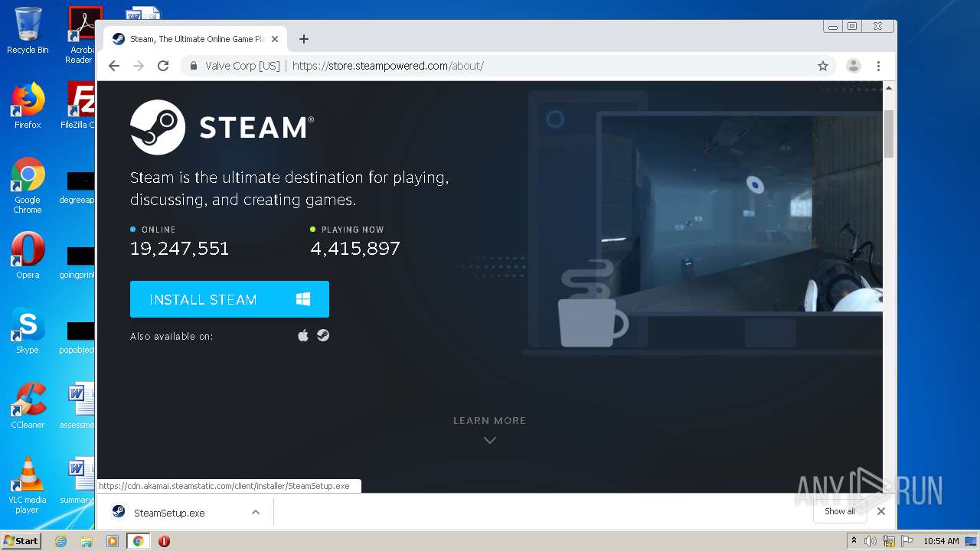Open the Recycle Bin desktop icon
The image size is (980, 551).
click(x=28, y=31)
